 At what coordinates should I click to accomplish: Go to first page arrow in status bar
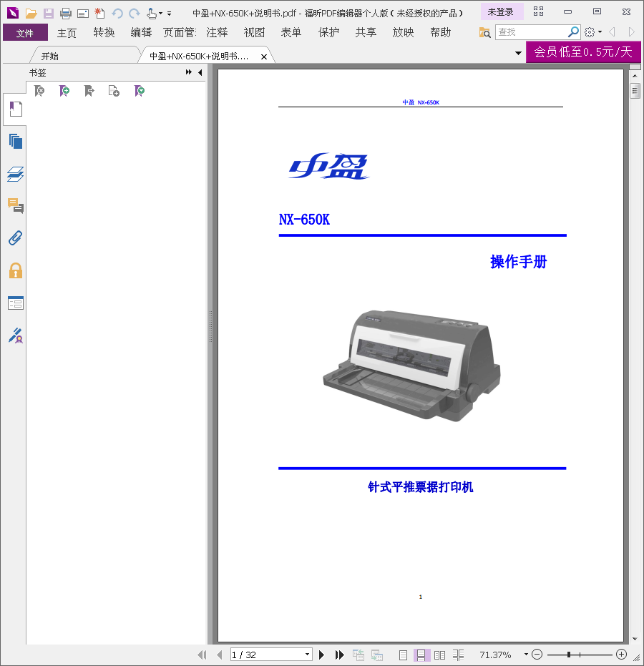(x=203, y=655)
